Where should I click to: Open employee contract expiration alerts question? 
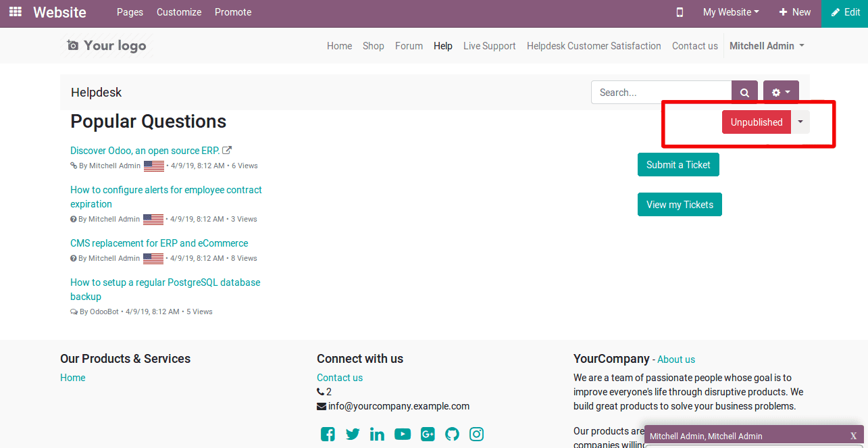click(x=166, y=197)
